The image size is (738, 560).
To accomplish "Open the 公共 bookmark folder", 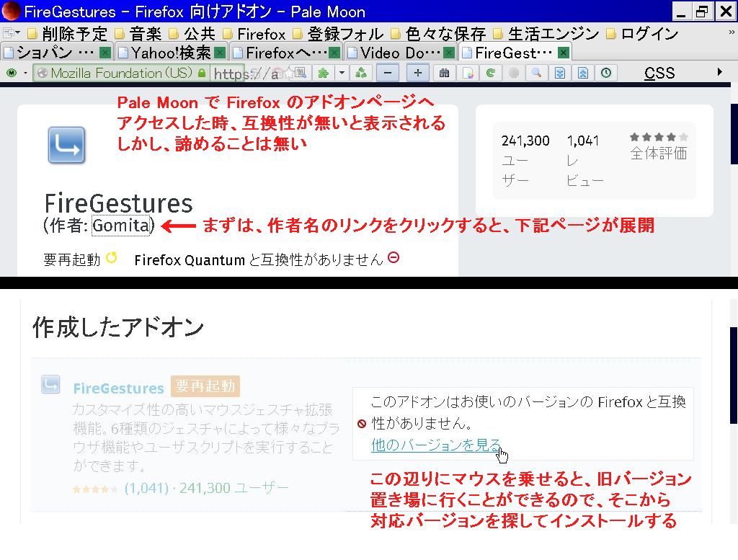I will coord(192,34).
